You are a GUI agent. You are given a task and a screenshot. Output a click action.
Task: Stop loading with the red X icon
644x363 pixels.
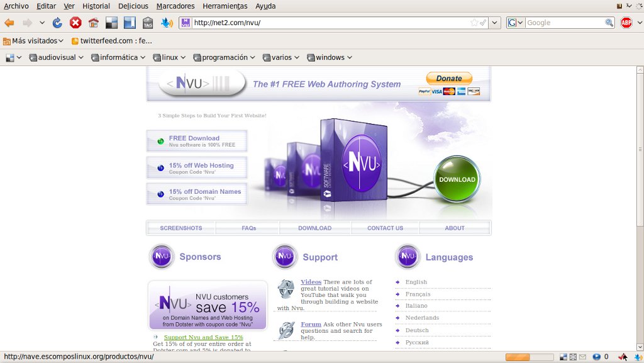(x=75, y=23)
